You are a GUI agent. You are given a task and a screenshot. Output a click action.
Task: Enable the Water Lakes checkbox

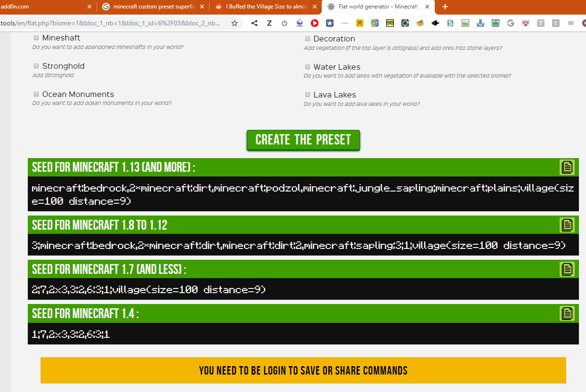click(x=308, y=67)
